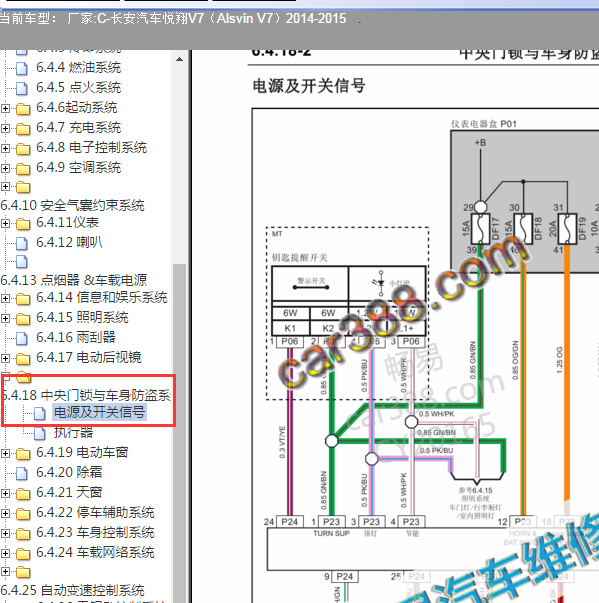
Task: Select the 6.4.21 天窗 folder icon
Action: tap(23, 494)
